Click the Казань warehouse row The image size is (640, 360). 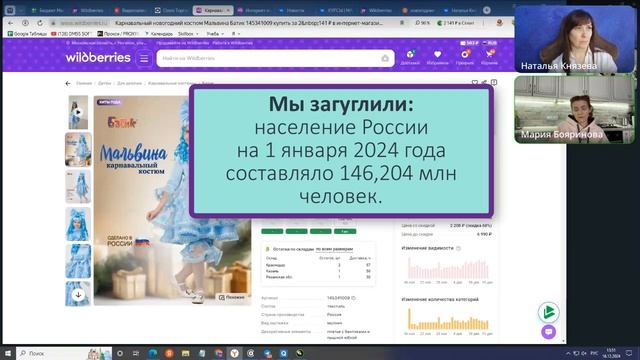(x=318, y=271)
